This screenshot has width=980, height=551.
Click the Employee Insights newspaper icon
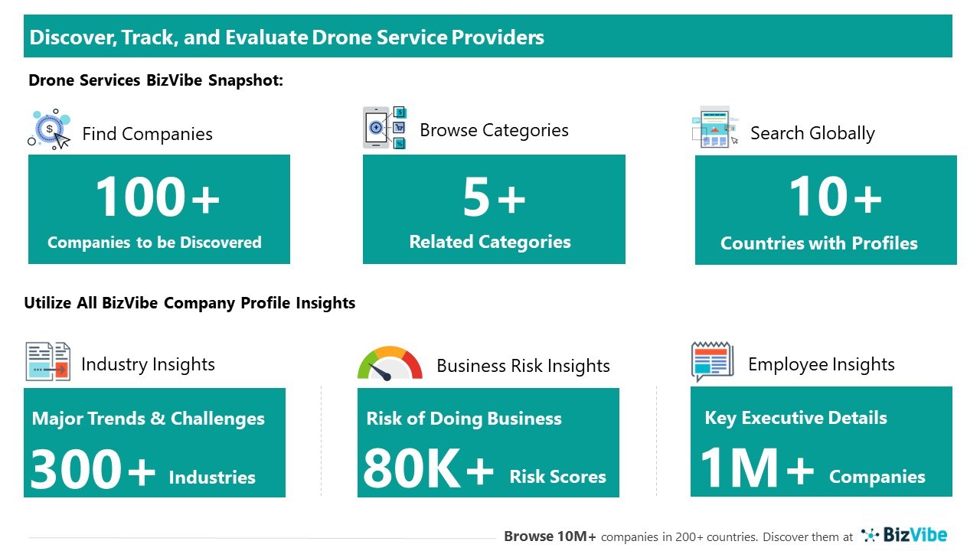tap(712, 362)
